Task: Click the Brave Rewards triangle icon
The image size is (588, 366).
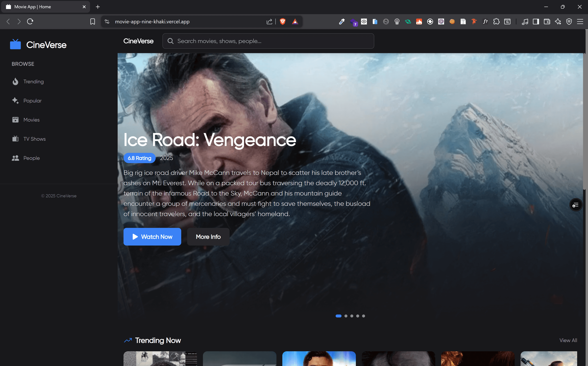Action: [x=295, y=22]
